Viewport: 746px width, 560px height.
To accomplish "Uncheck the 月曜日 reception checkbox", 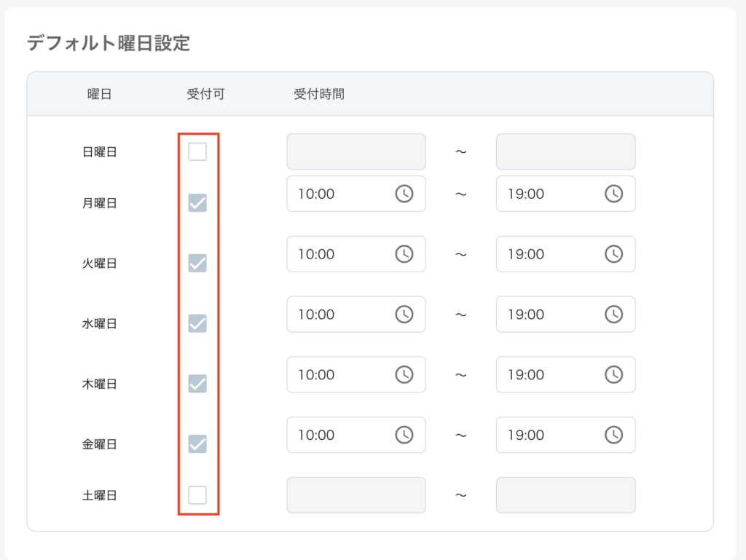I will tap(197, 203).
